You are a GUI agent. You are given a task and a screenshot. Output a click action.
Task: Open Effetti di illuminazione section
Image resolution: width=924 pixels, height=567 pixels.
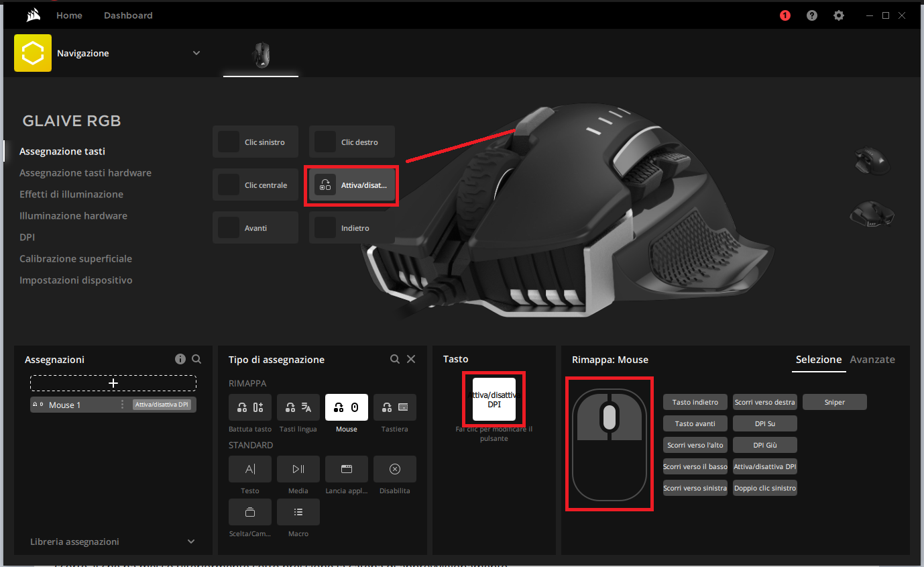pos(71,195)
